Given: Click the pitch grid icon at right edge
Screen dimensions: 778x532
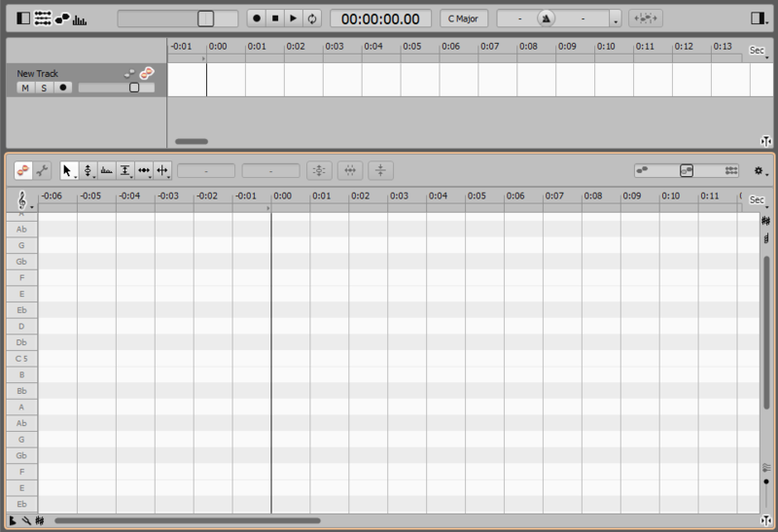Looking at the screenshot, I should [x=766, y=222].
